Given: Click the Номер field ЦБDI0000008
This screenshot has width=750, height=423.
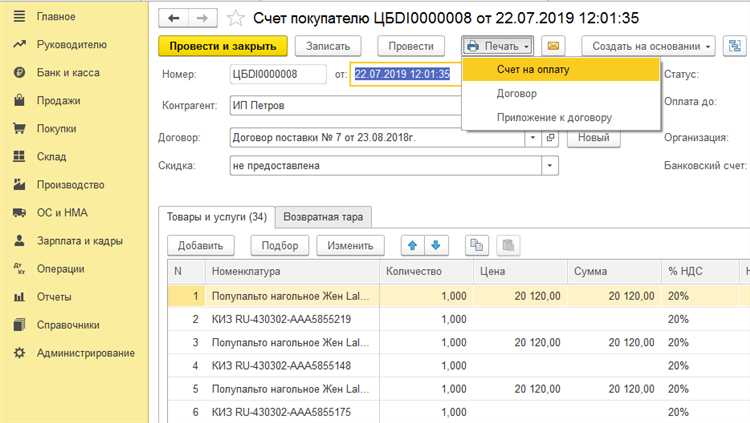Looking at the screenshot, I should coord(278,74).
